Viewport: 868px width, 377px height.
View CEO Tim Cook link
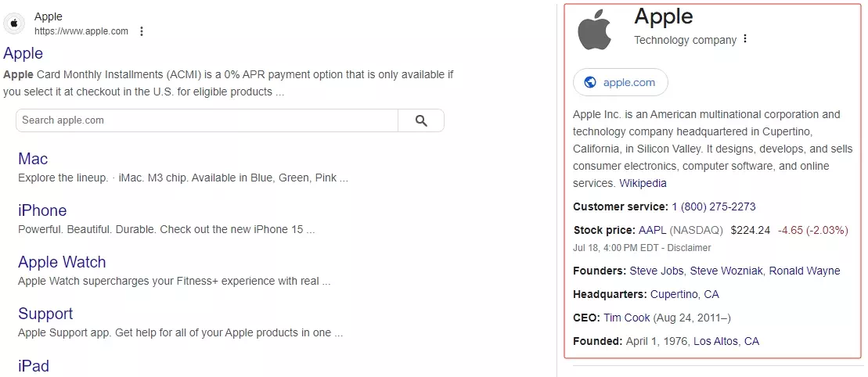coord(627,318)
